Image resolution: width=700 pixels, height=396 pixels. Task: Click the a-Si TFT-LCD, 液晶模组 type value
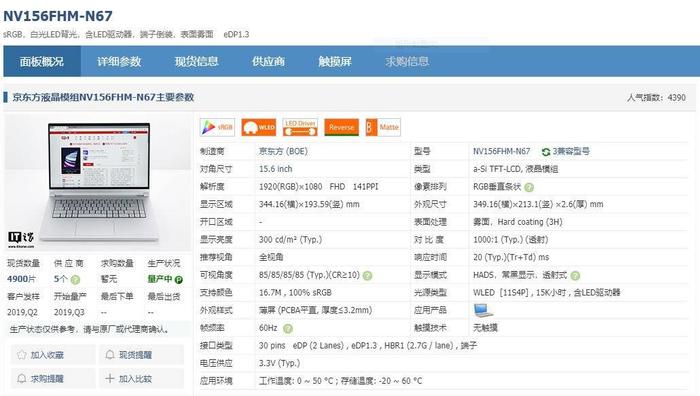[x=516, y=169]
